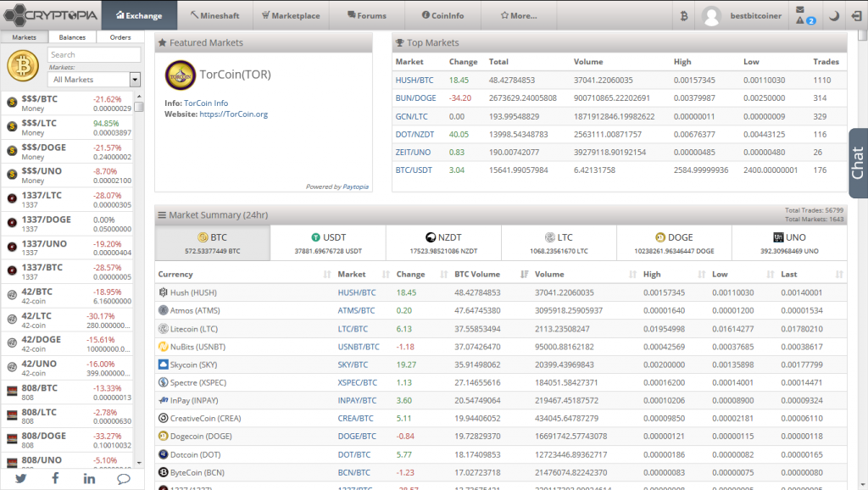Screen dimensions: 868x490
Task: Switch to the Orders sidebar tab
Action: coord(120,37)
